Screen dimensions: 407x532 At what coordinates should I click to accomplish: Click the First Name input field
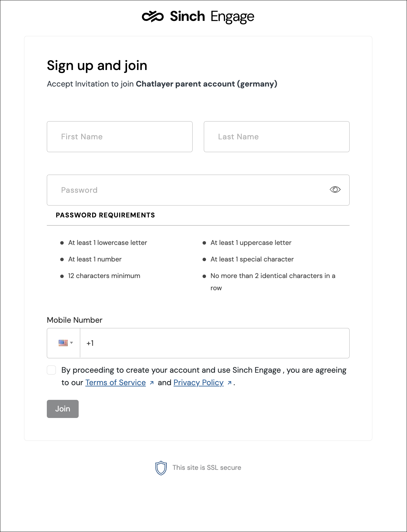coord(120,137)
